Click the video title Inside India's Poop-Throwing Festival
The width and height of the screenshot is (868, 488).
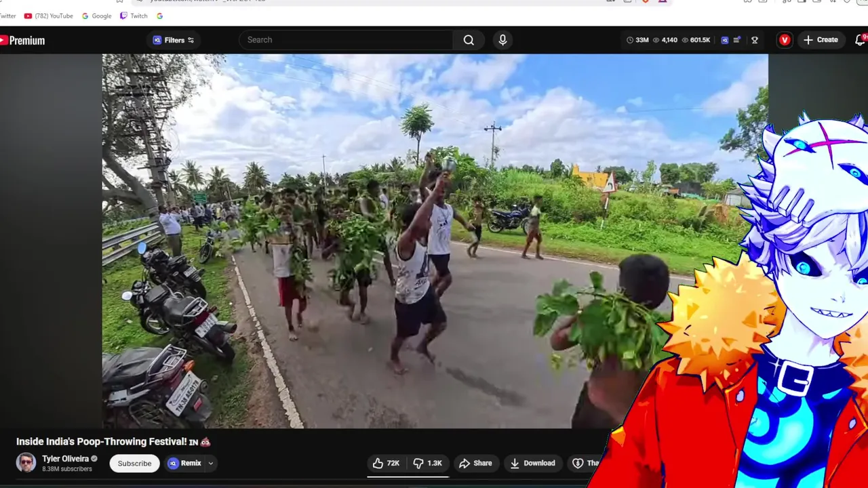click(x=113, y=442)
